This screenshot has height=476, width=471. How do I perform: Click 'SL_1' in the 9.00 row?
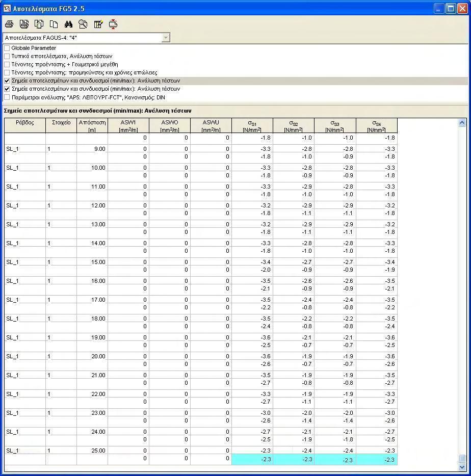click(x=12, y=149)
